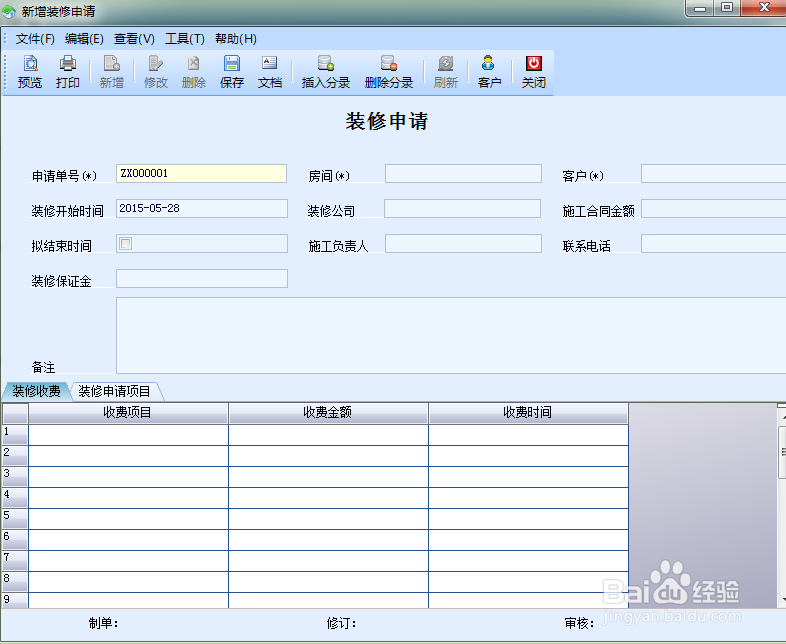Click the 收费项目 column header
This screenshot has width=786, height=644.
(x=128, y=413)
